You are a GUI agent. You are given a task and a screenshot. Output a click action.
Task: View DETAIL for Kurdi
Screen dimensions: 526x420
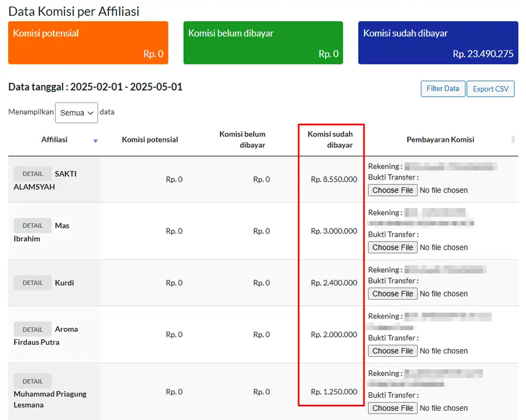pos(33,283)
